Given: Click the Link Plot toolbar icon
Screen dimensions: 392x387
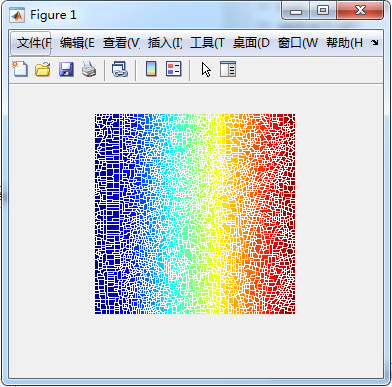Looking at the screenshot, I should (x=120, y=70).
